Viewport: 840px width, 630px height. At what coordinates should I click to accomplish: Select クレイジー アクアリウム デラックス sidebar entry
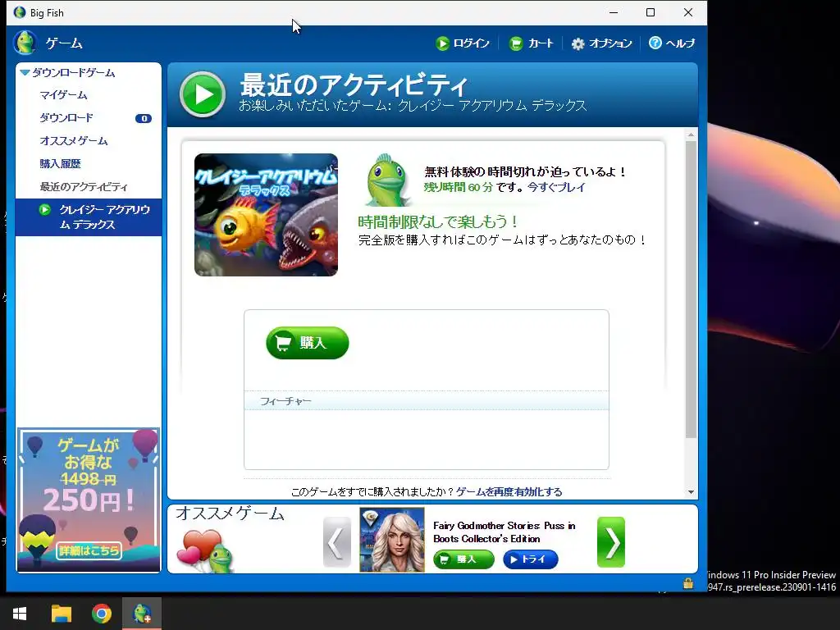[x=89, y=217]
